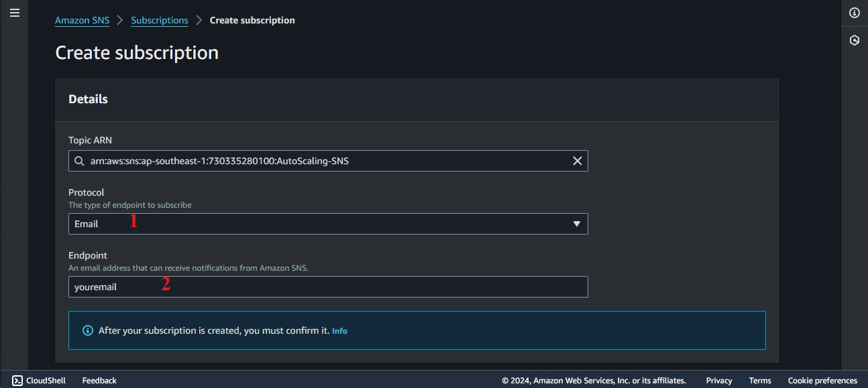Screen dimensions: 868x388
Task: Click the Amazon Web Services copyright text
Action: click(594, 381)
